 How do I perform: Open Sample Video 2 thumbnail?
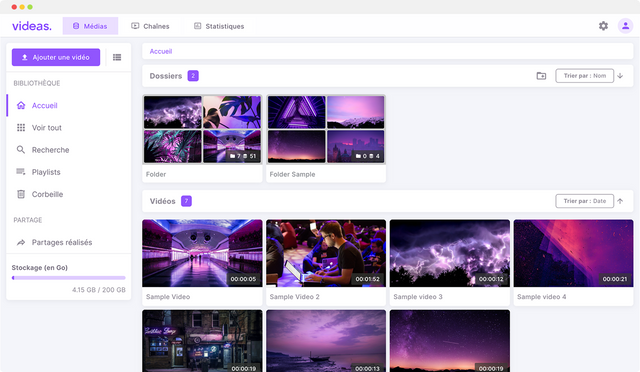[326, 253]
